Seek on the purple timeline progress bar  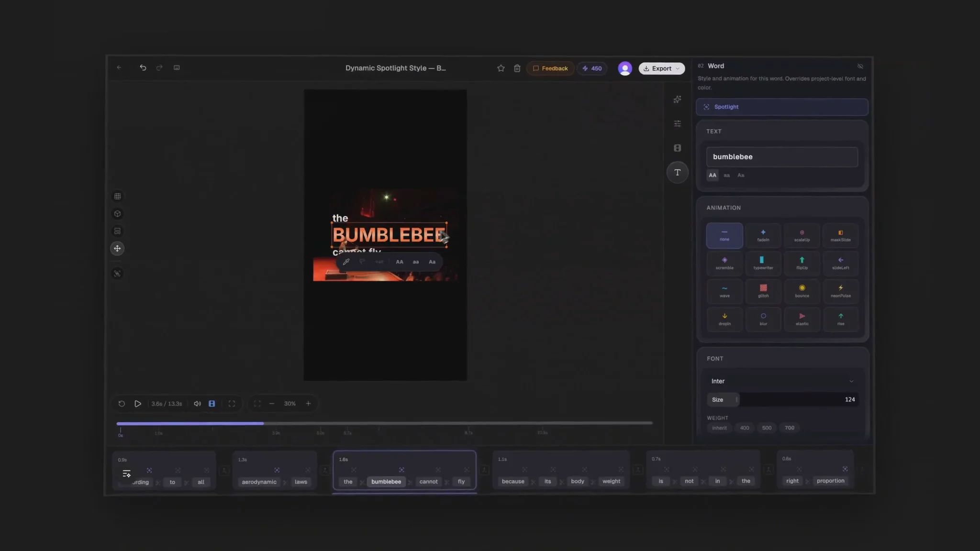[384, 423]
